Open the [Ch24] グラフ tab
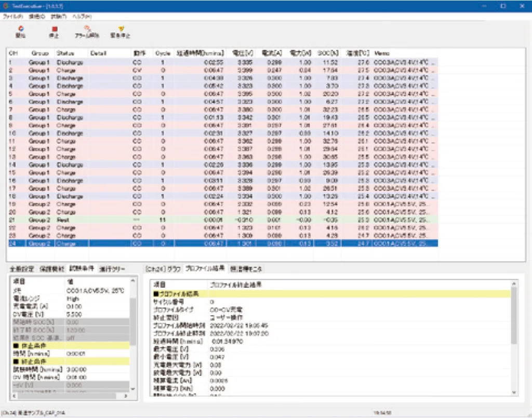The image size is (532, 418). pyautogui.click(x=163, y=269)
